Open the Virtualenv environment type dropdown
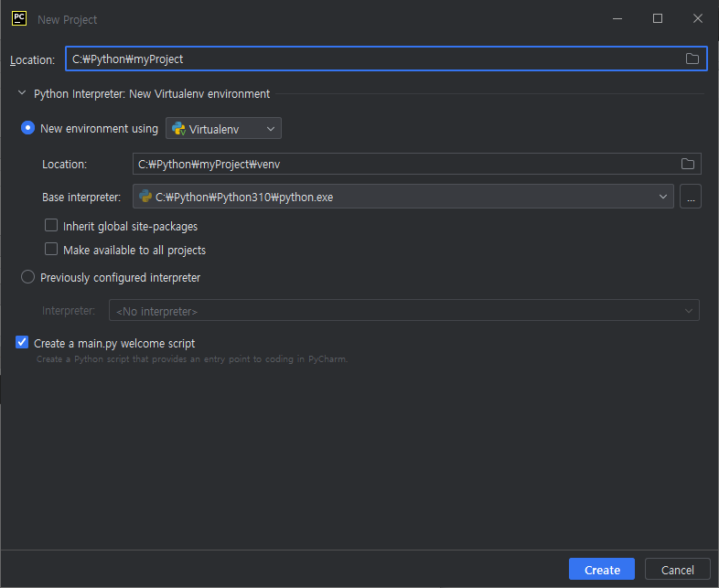Screen dimensions: 719x588 [x=223, y=129]
